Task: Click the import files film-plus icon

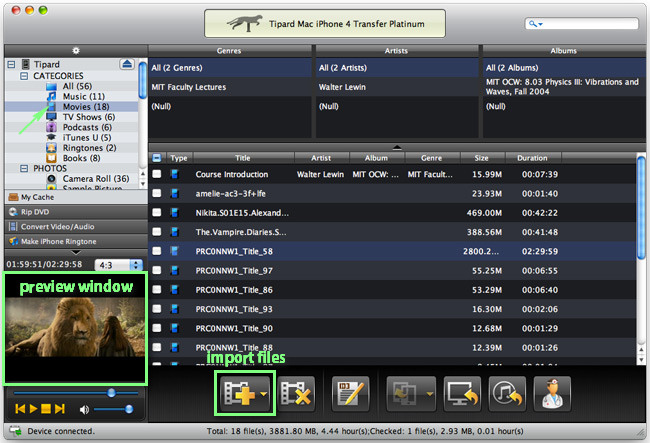Action: click(239, 393)
